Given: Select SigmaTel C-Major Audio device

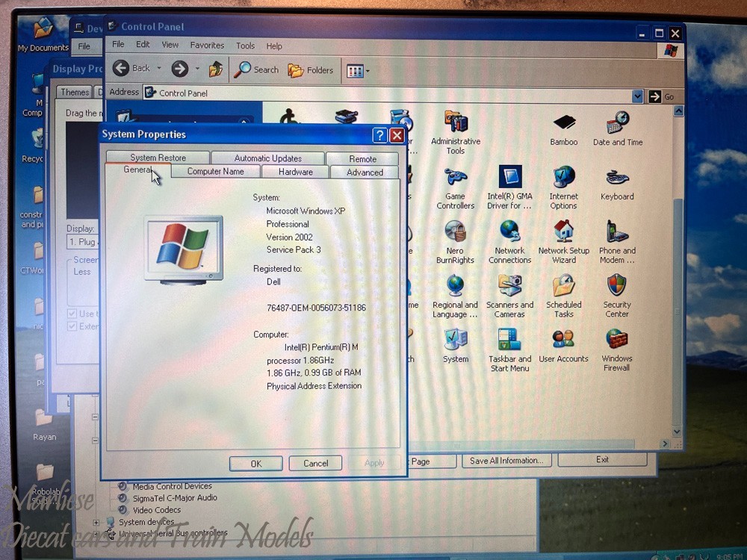Looking at the screenshot, I should click(x=175, y=497).
